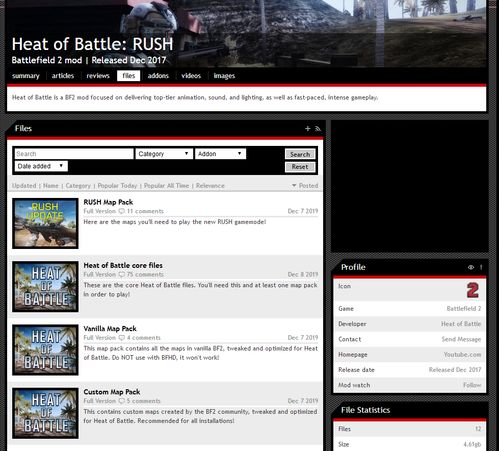Sort files by Relevance
Viewport: 499px width, 451px height.
[210, 186]
